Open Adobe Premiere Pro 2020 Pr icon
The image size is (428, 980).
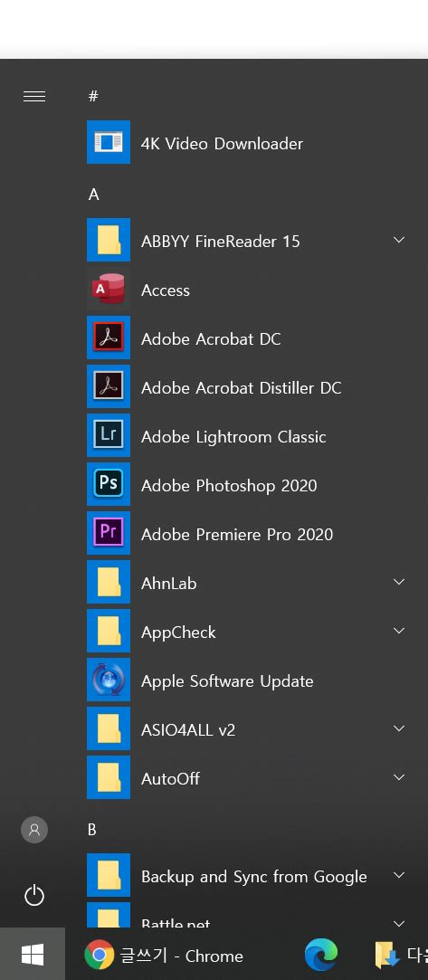tap(108, 533)
